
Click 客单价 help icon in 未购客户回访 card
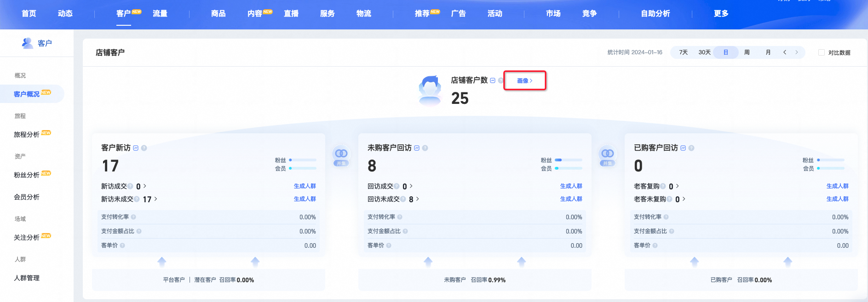(389, 245)
